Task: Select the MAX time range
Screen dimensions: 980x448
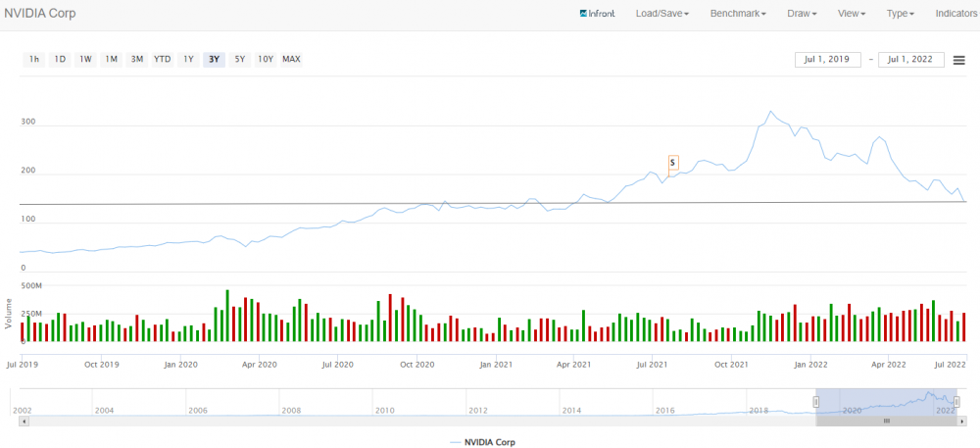Action: point(291,60)
